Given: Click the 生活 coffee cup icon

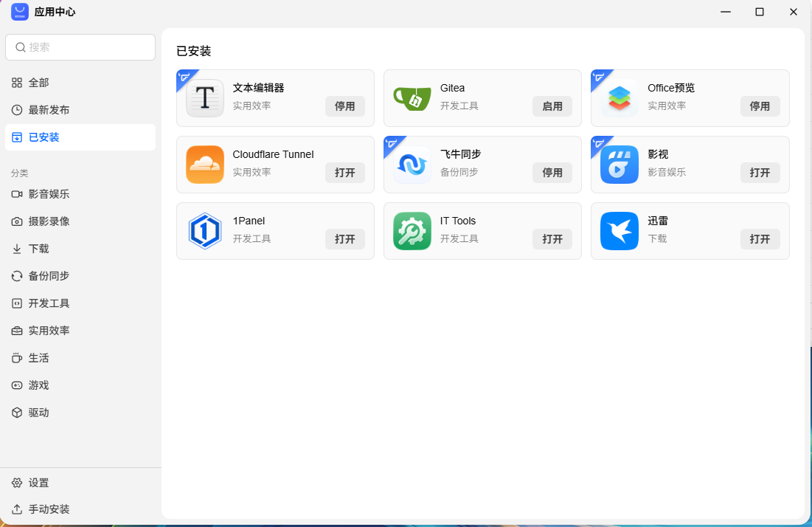Looking at the screenshot, I should (17, 358).
